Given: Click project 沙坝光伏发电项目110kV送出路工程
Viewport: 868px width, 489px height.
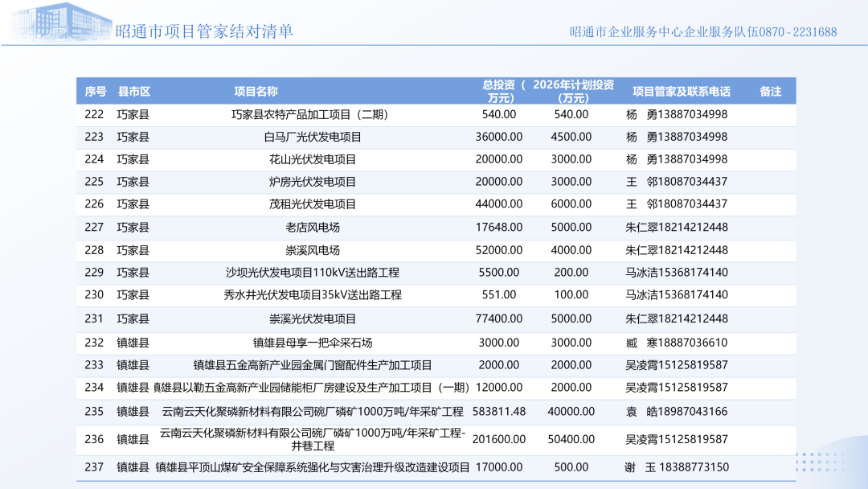Looking at the screenshot, I should click(x=312, y=273).
